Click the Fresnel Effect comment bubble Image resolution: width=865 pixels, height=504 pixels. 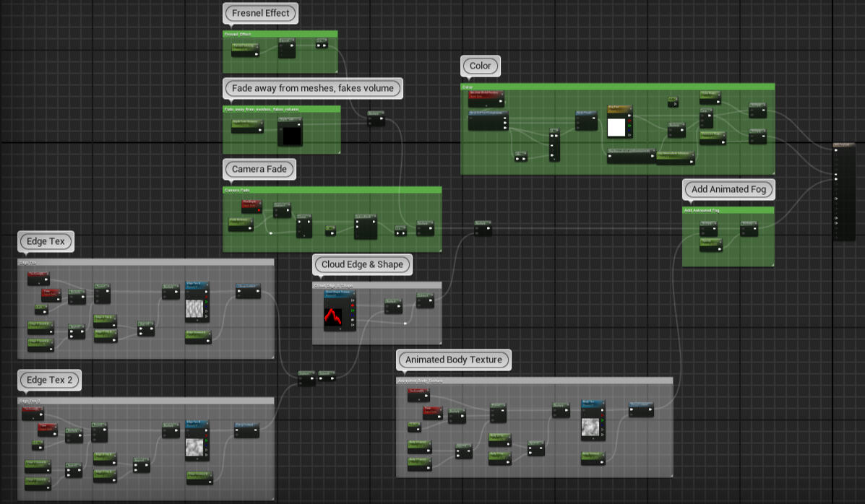[260, 13]
